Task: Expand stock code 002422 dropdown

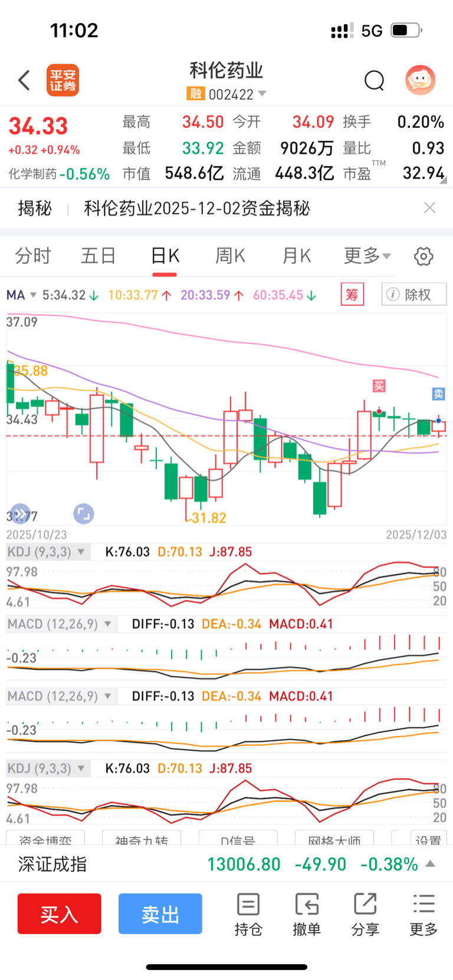Action: click(x=262, y=94)
